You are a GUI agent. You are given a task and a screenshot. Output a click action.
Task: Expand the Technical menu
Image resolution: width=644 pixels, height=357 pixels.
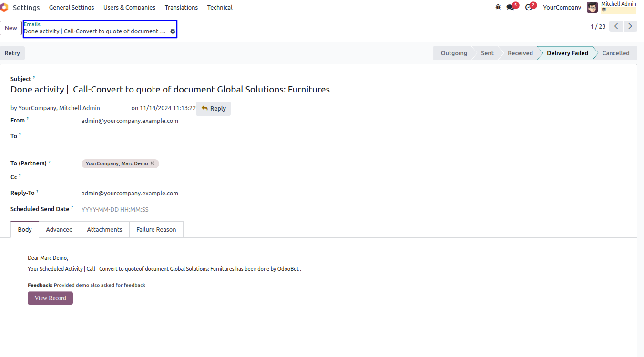coord(220,8)
